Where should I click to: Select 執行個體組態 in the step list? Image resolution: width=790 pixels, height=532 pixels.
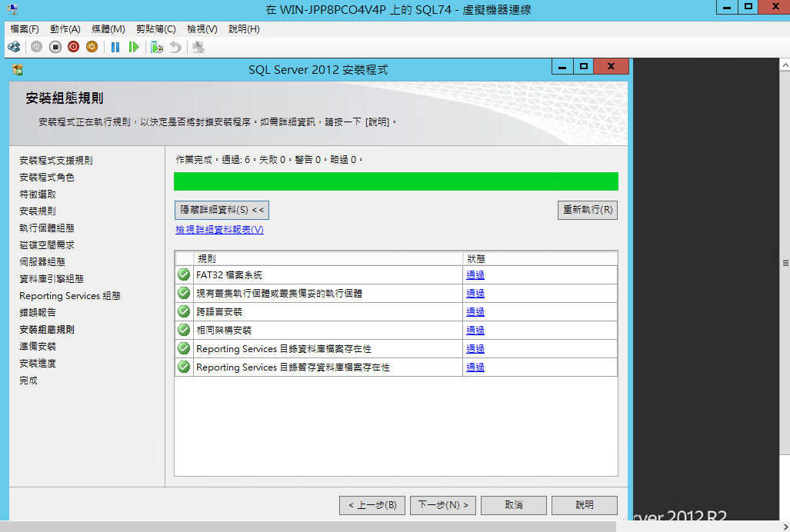(47, 228)
